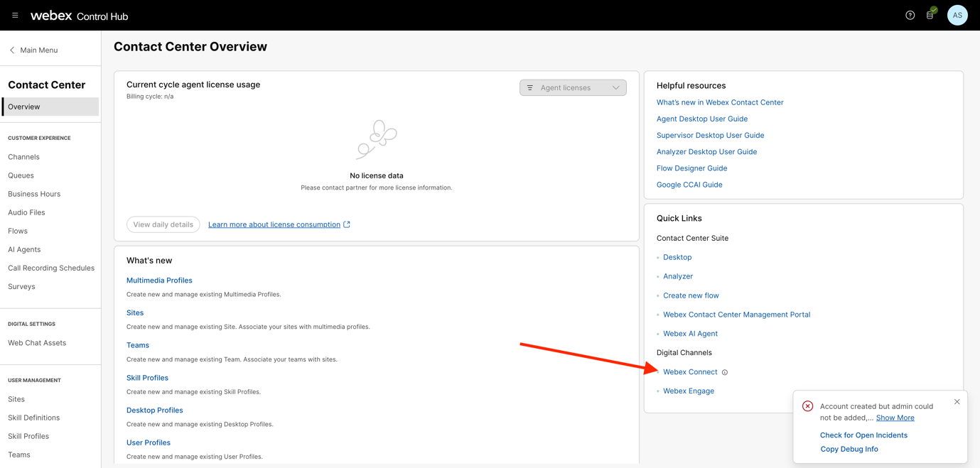
Task: Dismiss the error notification with X
Action: point(957,402)
